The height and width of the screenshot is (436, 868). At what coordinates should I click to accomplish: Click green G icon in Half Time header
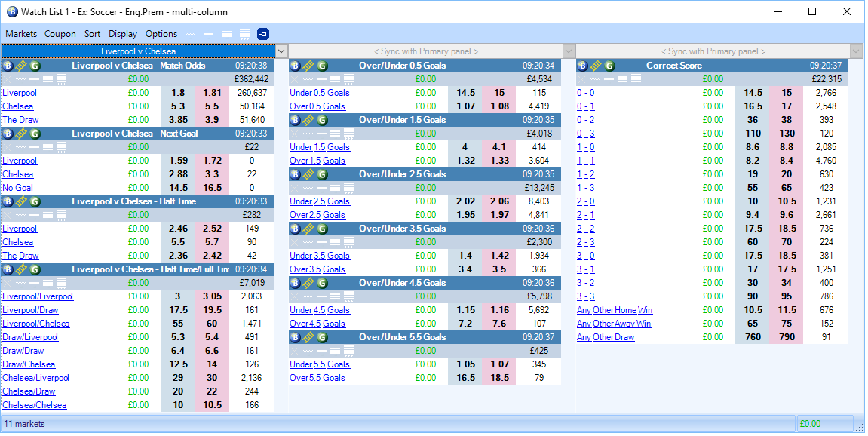click(34, 201)
